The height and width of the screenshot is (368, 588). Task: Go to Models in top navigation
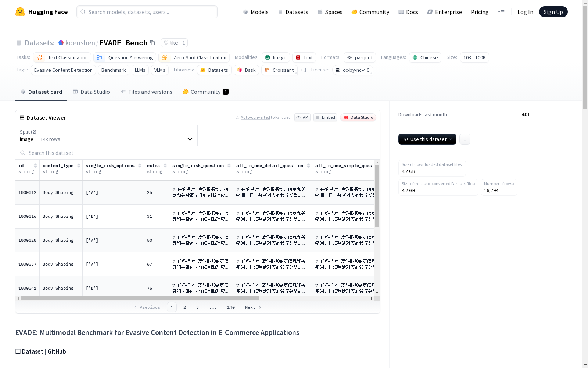pos(256,12)
